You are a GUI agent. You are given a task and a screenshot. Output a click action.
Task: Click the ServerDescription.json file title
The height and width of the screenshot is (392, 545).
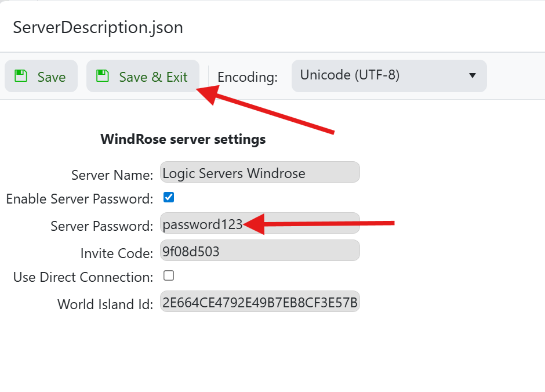click(x=98, y=27)
